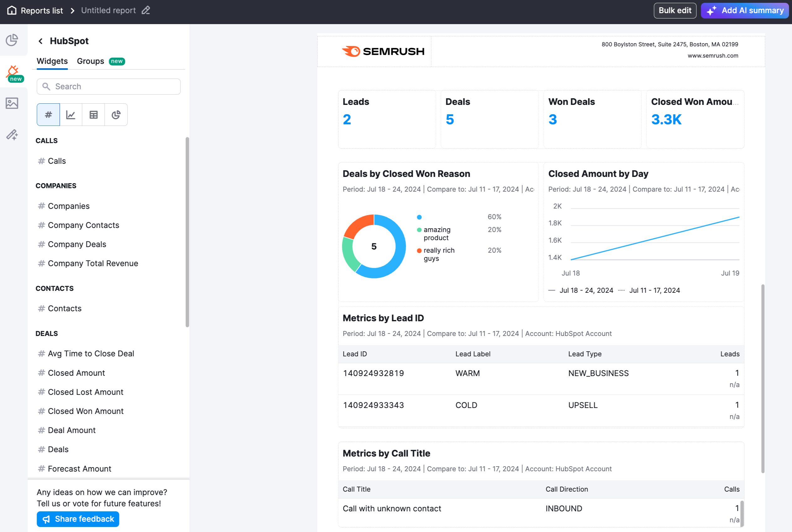Image resolution: width=792 pixels, height=532 pixels.
Task: Add the Deals widget from list
Action: tap(58, 449)
